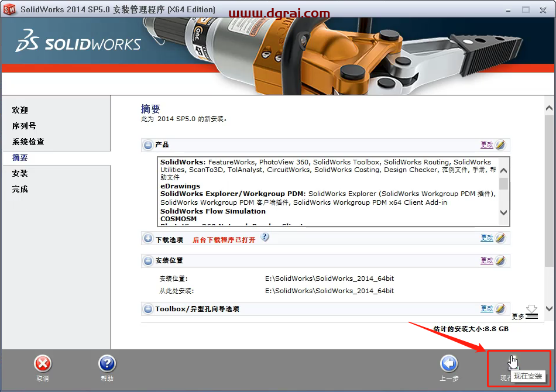Click the pencil icon in 下载选项 section
The width and height of the screenshot is (556, 392).
[x=500, y=238]
